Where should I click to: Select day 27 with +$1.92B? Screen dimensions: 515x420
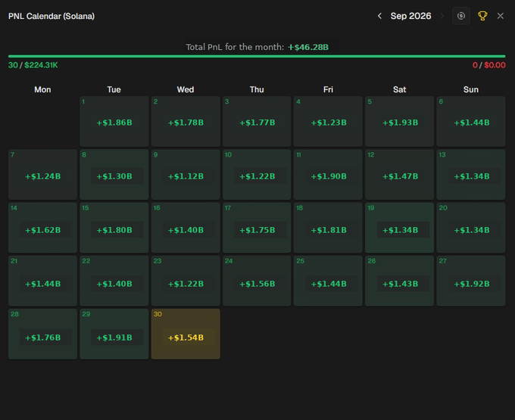point(471,281)
